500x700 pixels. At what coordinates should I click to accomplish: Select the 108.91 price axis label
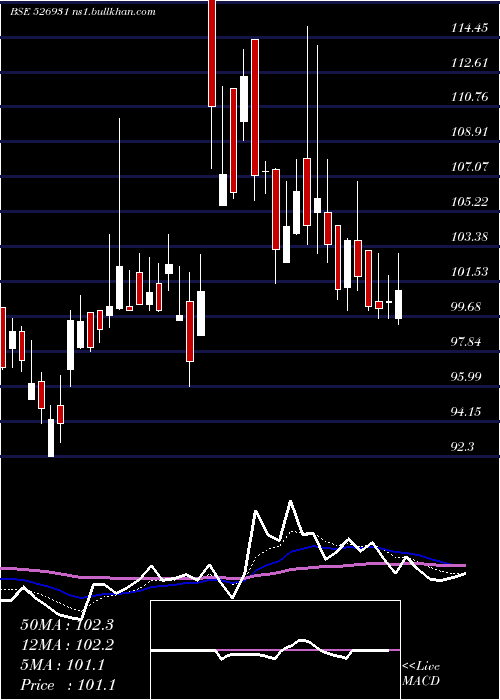(470, 133)
